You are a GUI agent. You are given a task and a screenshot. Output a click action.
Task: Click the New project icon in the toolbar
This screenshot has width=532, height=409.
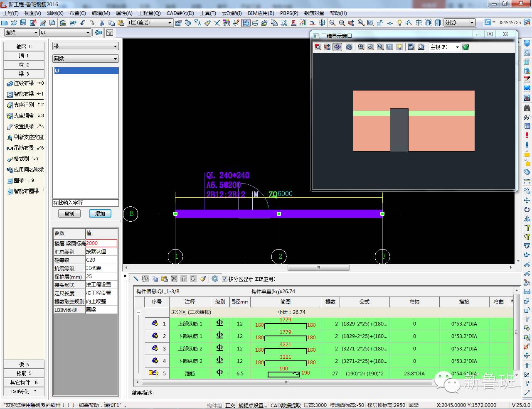[x=5, y=23]
